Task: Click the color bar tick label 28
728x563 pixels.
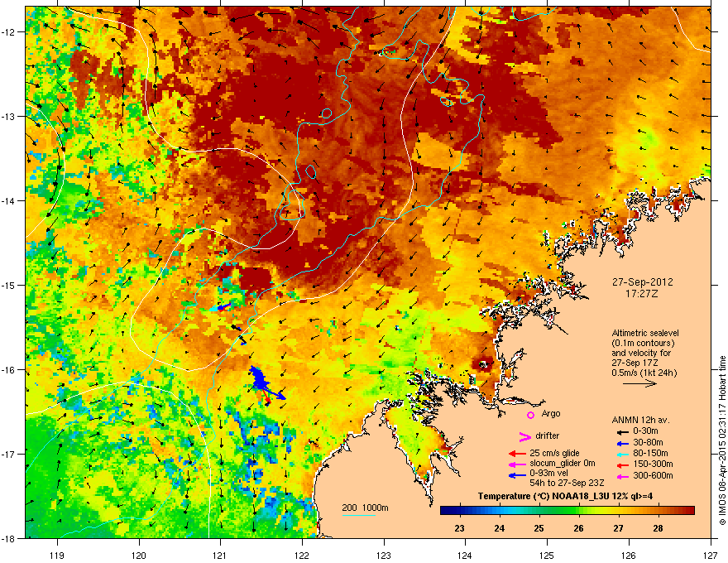Action: point(658,528)
